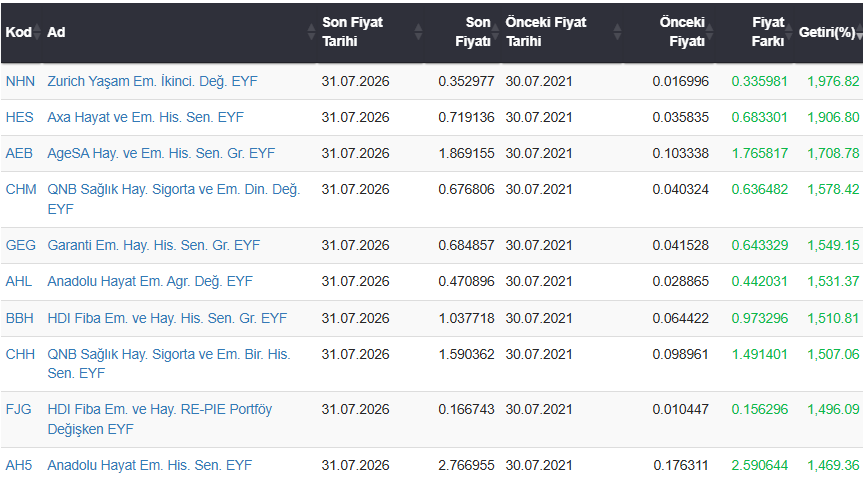Screen dimensions: 863x481
Task: Select previous price 0.064422
Action: pos(680,318)
